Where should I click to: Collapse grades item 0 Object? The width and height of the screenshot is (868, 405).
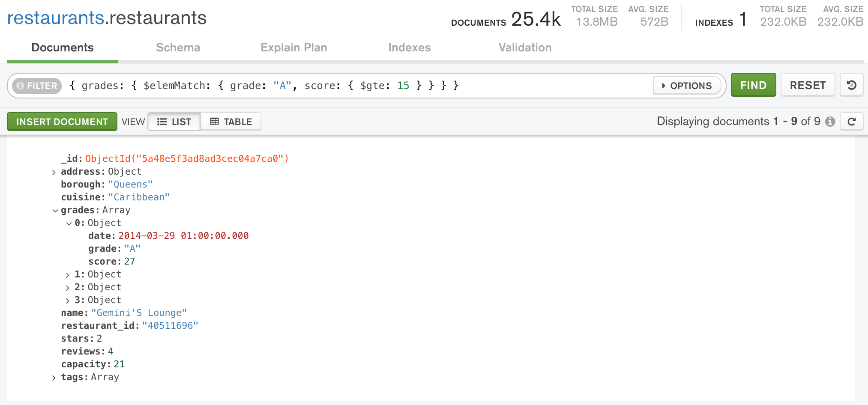click(x=69, y=223)
